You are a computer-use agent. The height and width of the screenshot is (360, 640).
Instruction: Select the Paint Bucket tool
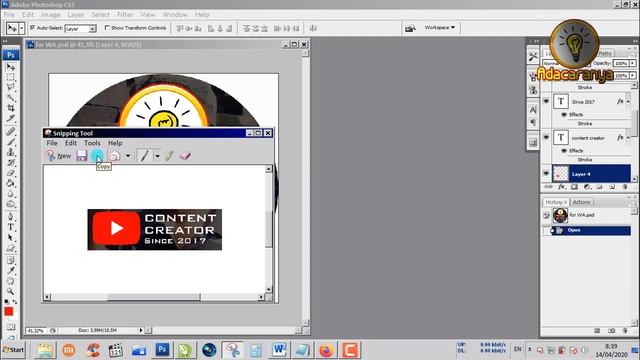click(11, 183)
